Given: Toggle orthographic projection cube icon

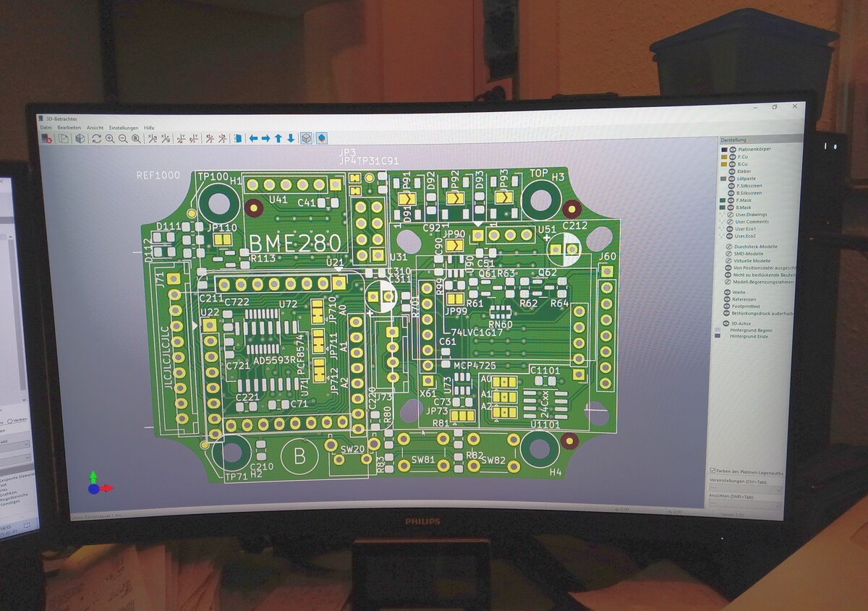Looking at the screenshot, I should pyautogui.click(x=306, y=139).
